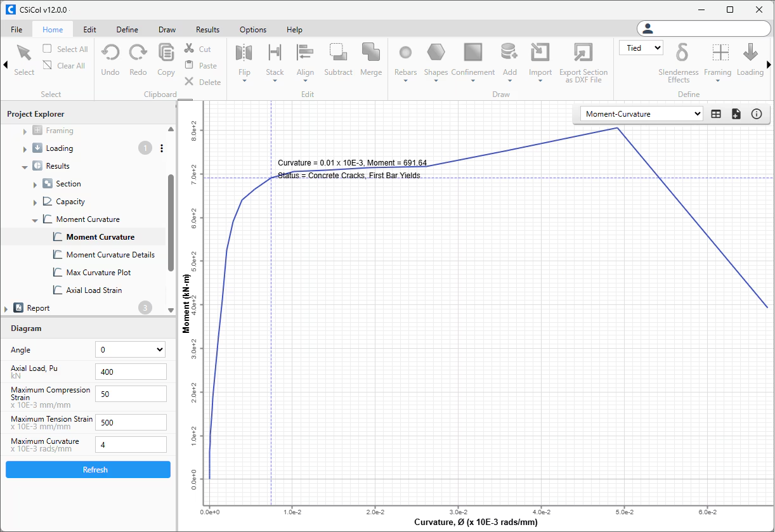Click the Confinement tool icon
775x532 pixels.
point(472,53)
